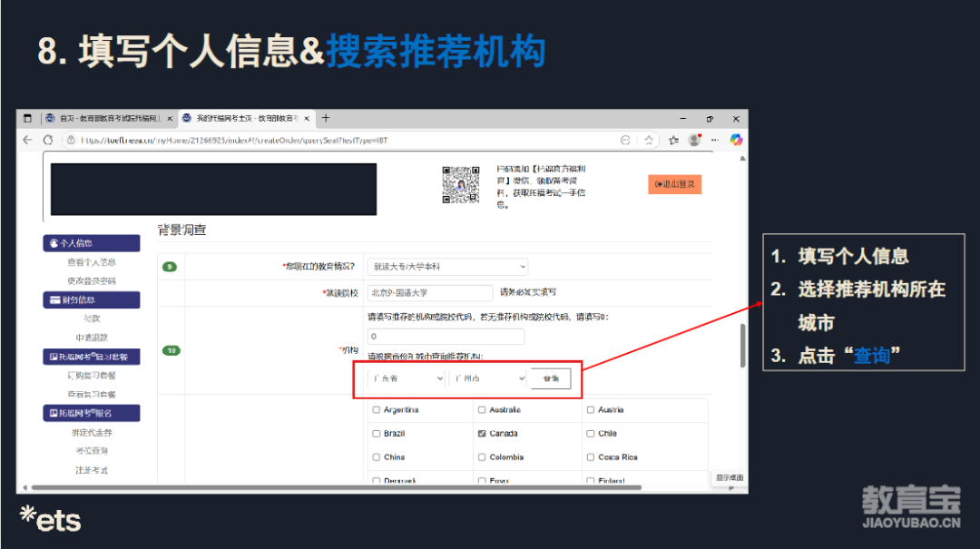
Task: Check the Costa Rica checkbox
Action: 591,457
